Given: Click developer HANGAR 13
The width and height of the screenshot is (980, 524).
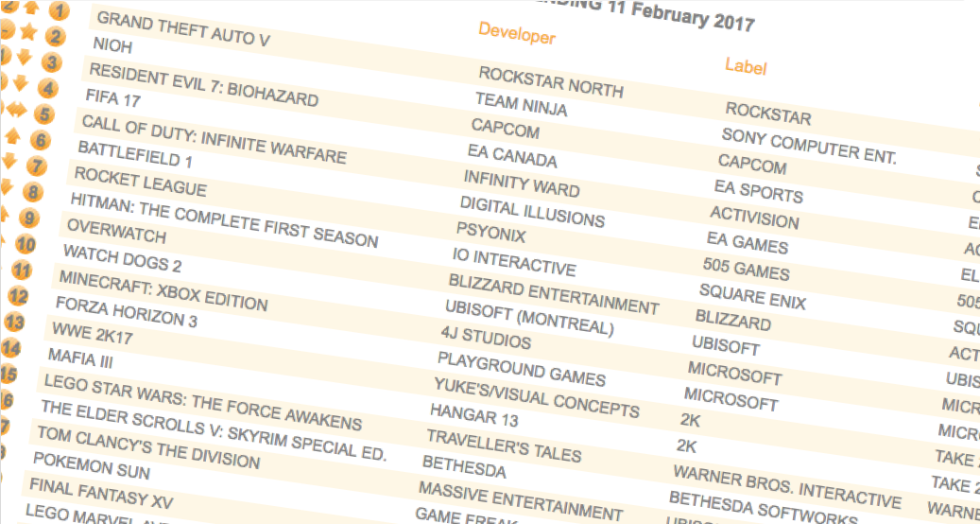Looking at the screenshot, I should (473, 416).
